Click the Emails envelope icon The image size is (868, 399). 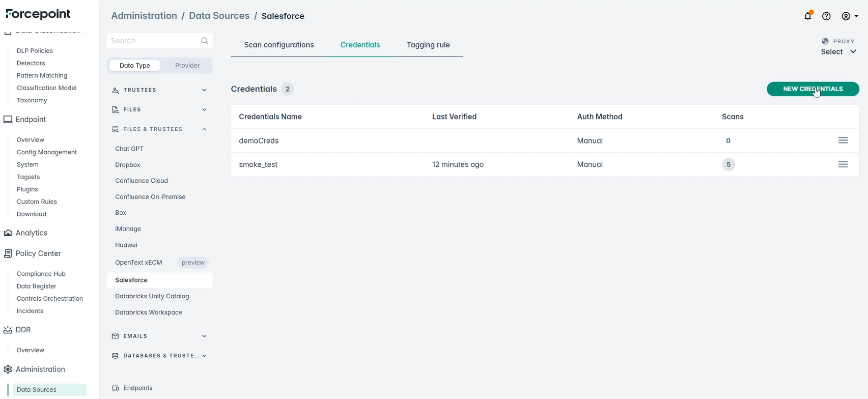point(116,336)
